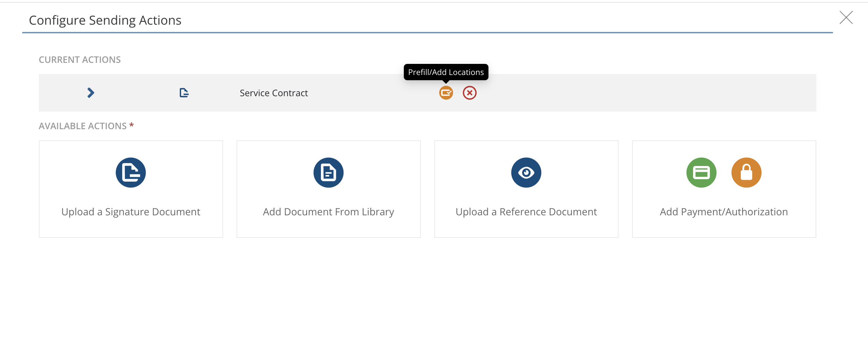Screen dimensions: 868x341
Task: Click the Add Document From Library icon
Action: (x=329, y=173)
